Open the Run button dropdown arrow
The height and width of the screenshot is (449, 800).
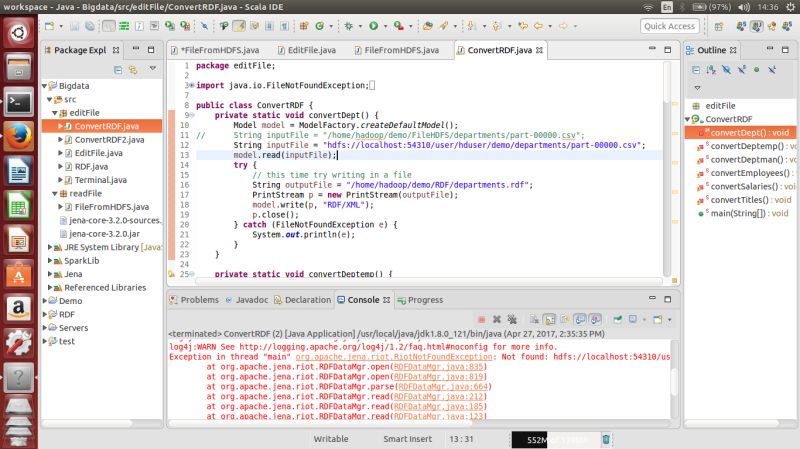(x=385, y=26)
